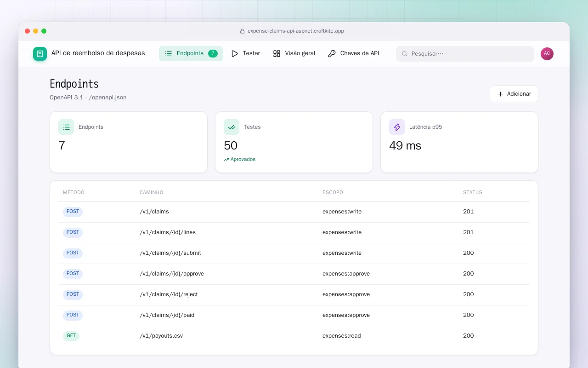Click the green document app logo icon
This screenshot has height=368, width=588.
(x=40, y=54)
